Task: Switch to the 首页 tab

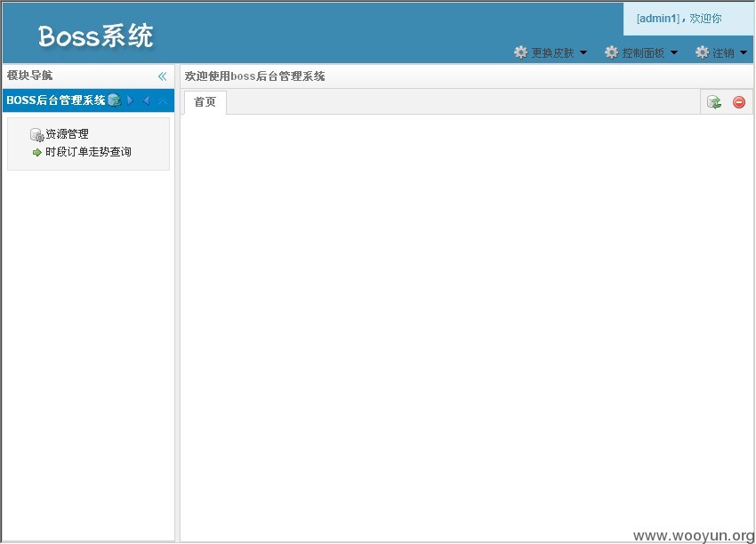Action: (x=205, y=102)
